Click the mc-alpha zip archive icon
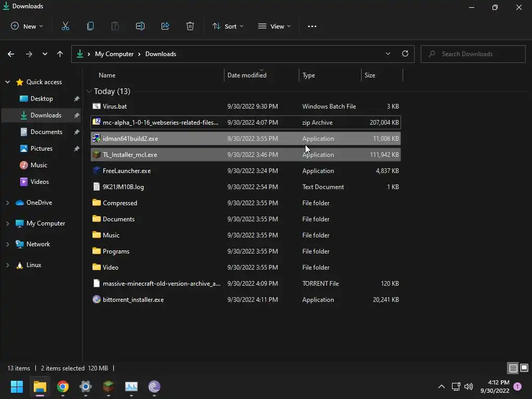Image resolution: width=532 pixels, height=399 pixels. coord(96,122)
